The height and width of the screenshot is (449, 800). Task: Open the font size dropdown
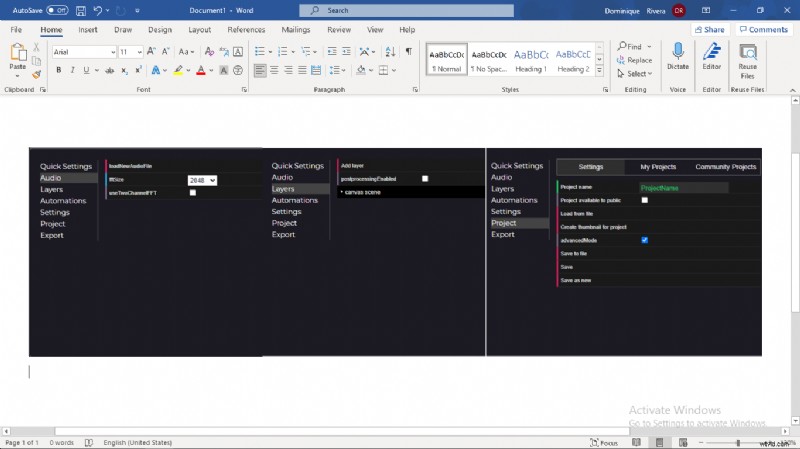click(130, 51)
